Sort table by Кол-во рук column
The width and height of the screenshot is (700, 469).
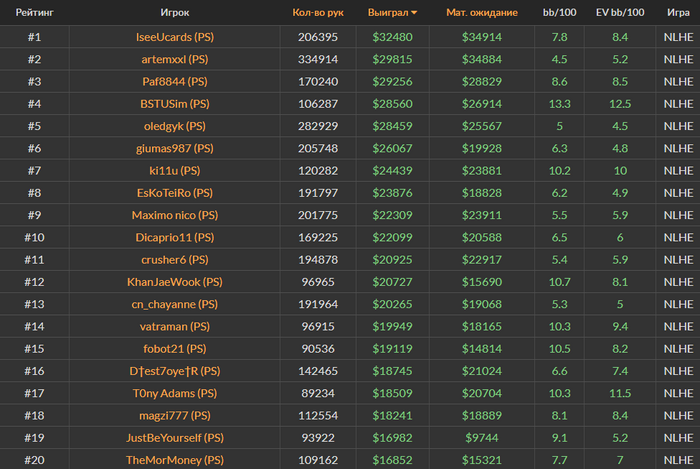click(318, 12)
